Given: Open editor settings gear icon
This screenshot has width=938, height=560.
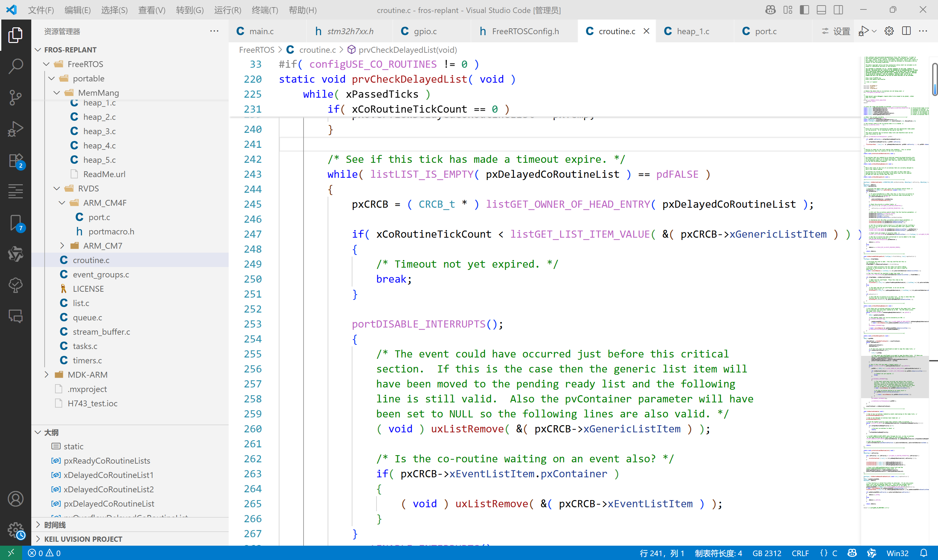Looking at the screenshot, I should point(889,31).
